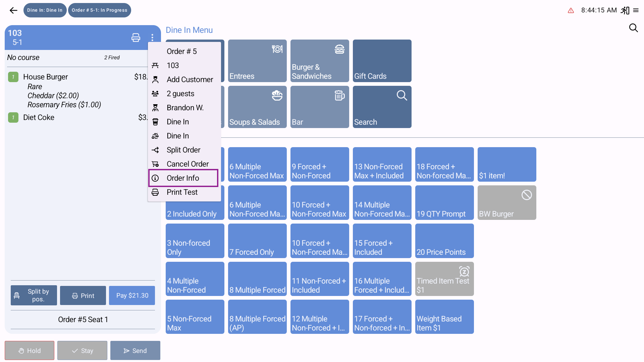Click the clock-out running person icon
Screen dimensions: 644x362
click(625, 10)
